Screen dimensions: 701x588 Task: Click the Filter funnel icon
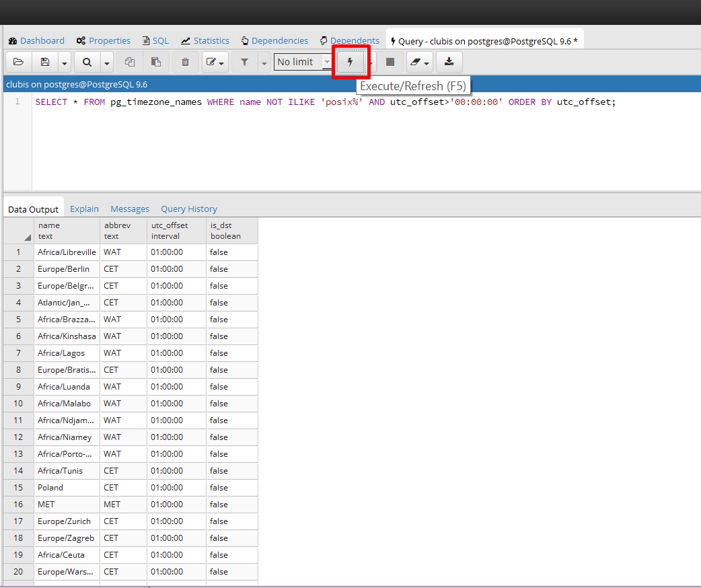pos(245,62)
